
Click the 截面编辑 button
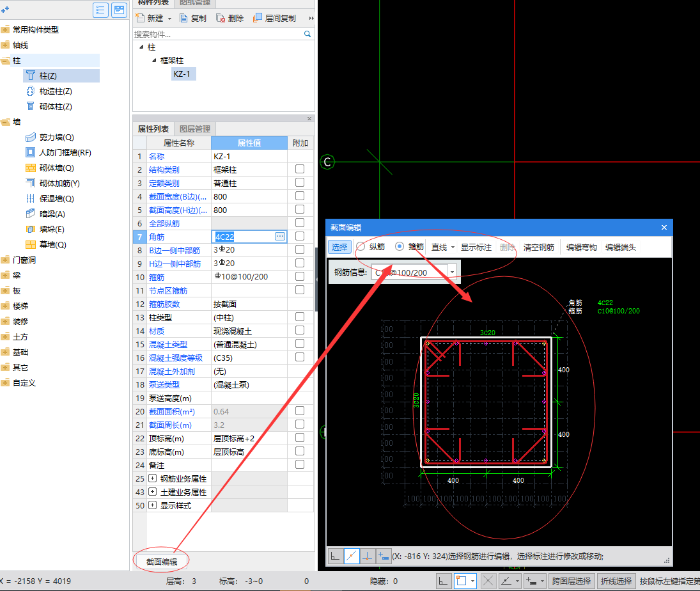(162, 562)
